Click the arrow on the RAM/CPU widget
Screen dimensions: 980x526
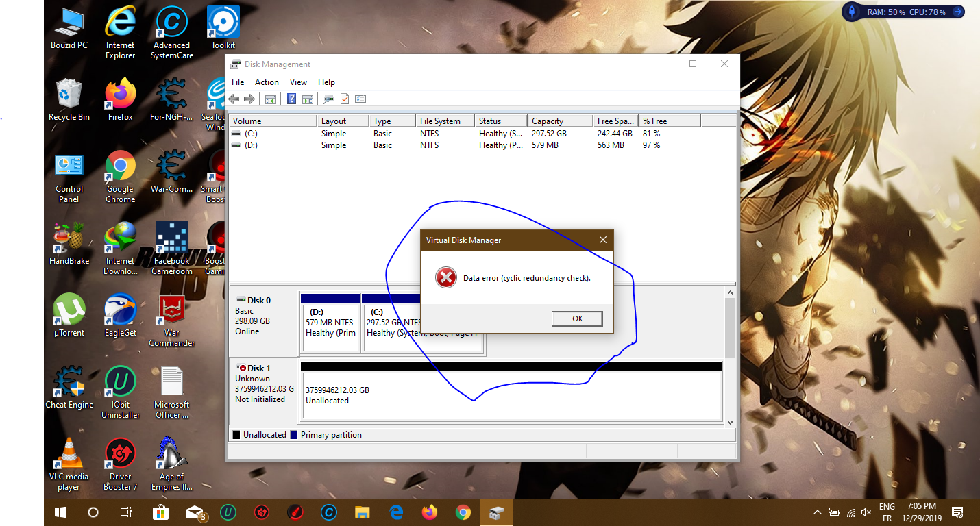pyautogui.click(x=957, y=12)
